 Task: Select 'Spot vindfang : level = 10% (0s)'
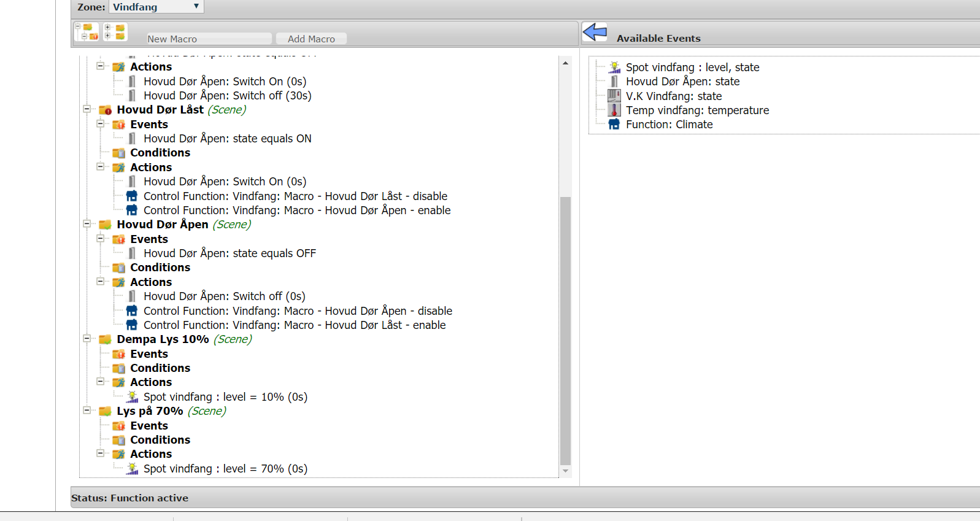(225, 397)
